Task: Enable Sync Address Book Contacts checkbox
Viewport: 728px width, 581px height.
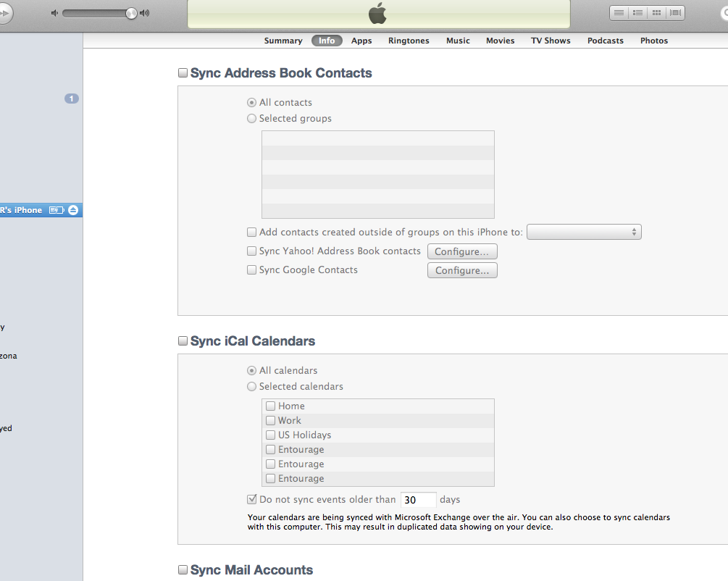Action: click(183, 73)
